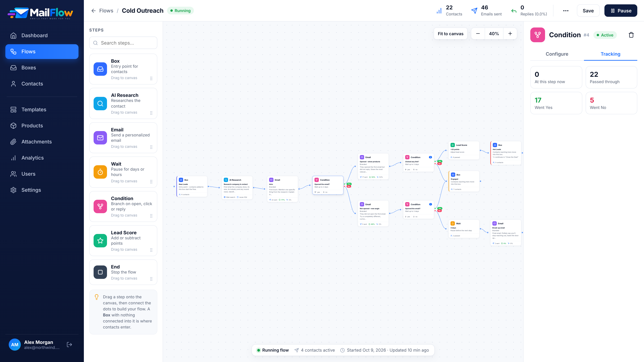Select the Box step icon in Steps panel

(x=100, y=69)
